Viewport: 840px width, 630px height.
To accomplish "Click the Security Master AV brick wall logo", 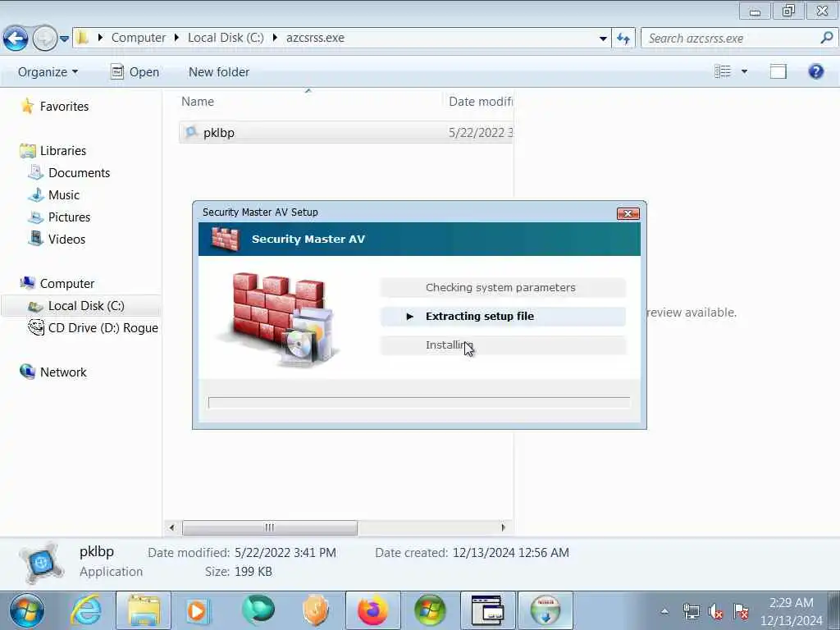I will pos(225,239).
